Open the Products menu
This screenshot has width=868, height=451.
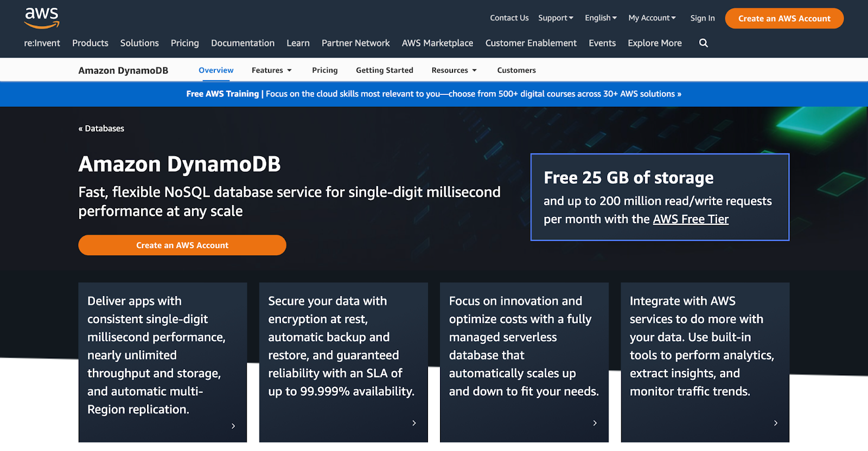coord(90,43)
